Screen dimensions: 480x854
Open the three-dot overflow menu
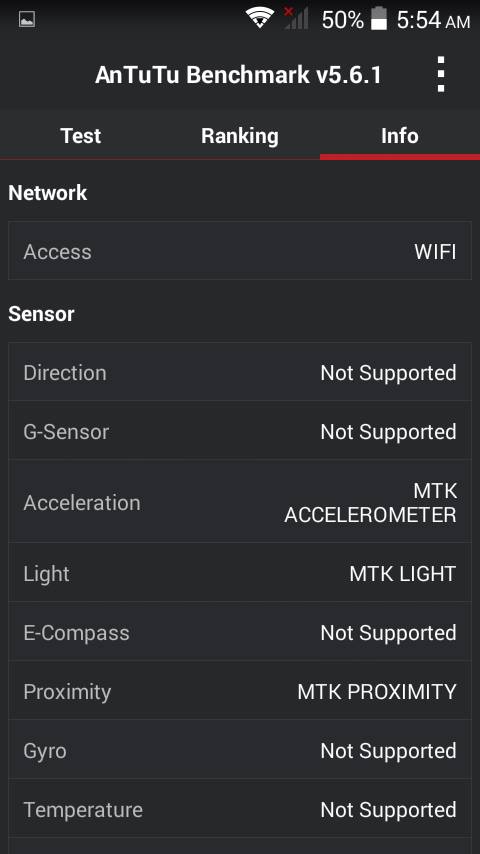click(440, 75)
